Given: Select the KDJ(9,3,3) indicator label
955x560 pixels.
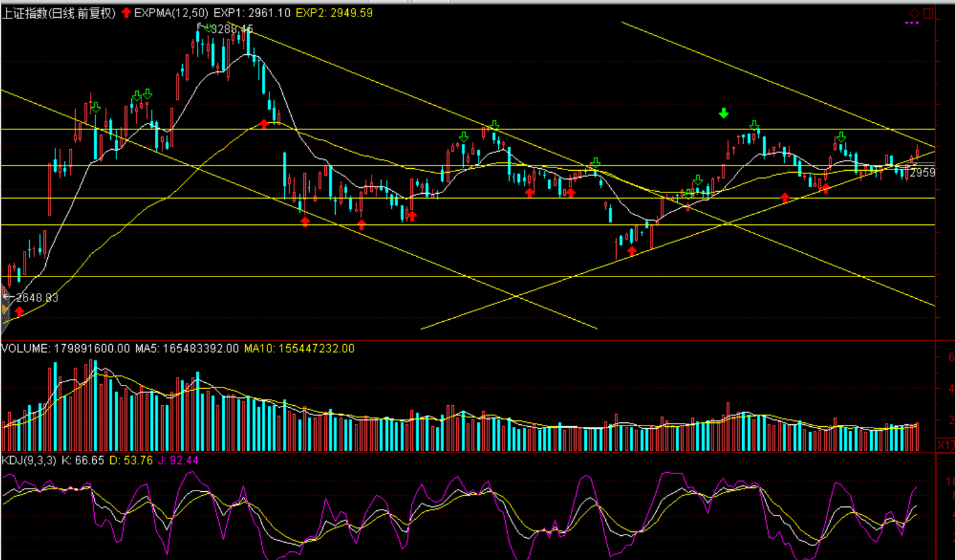Looking at the screenshot, I should 29,460.
